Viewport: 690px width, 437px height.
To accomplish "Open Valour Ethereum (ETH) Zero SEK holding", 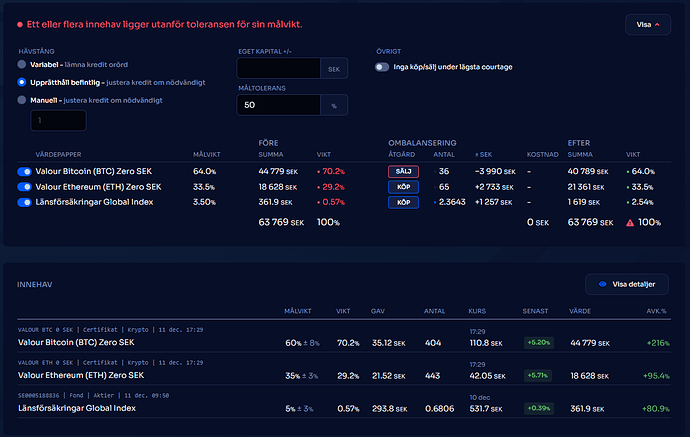I will point(75,376).
